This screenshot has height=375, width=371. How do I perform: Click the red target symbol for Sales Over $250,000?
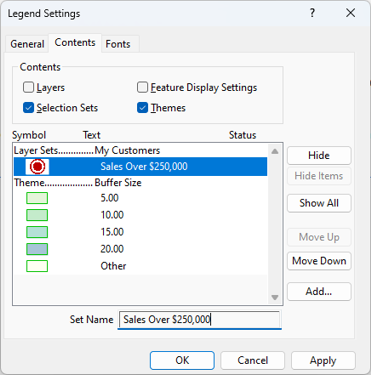pos(37,167)
